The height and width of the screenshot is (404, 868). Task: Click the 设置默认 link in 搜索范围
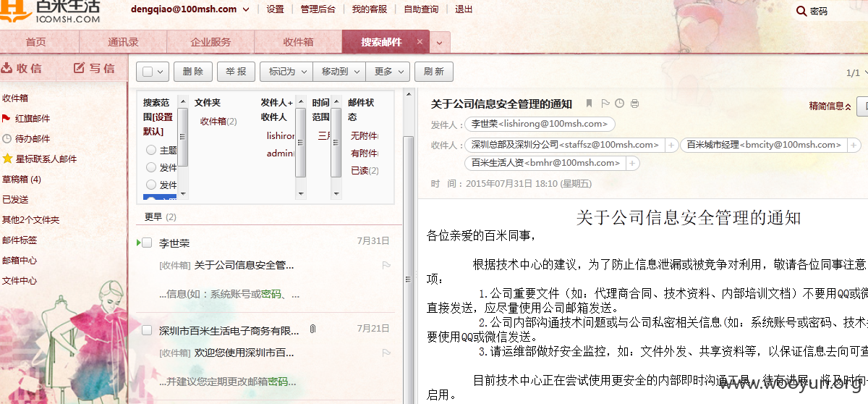tap(158, 124)
